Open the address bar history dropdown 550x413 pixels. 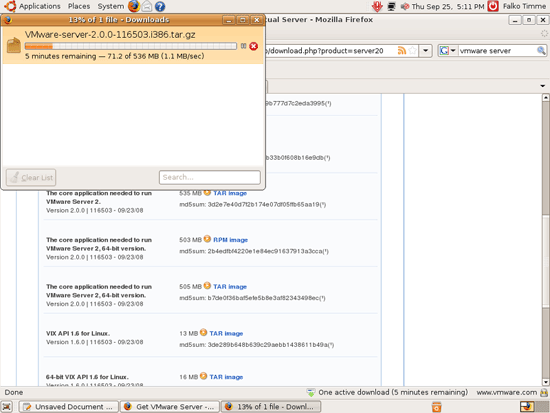(x=425, y=51)
